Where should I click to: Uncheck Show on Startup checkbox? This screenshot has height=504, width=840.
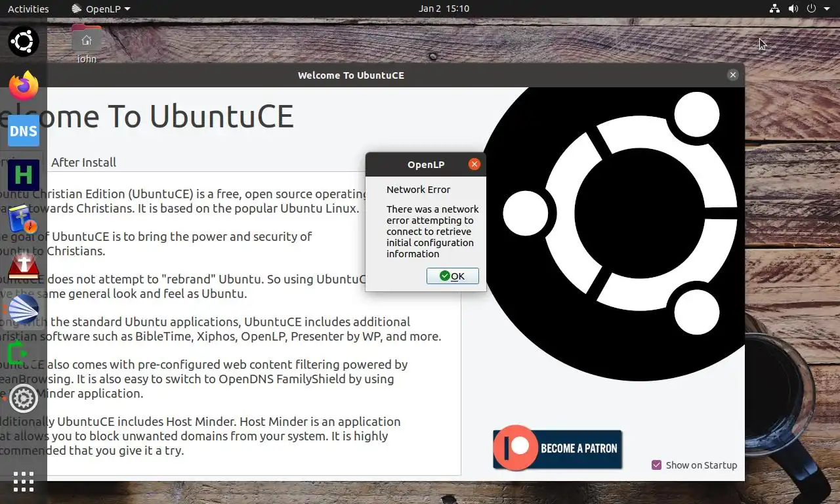click(656, 465)
